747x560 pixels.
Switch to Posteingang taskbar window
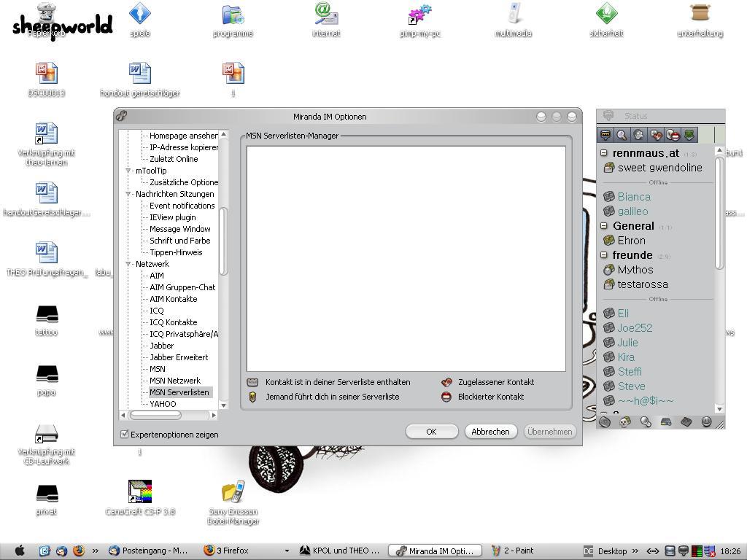coord(148,551)
